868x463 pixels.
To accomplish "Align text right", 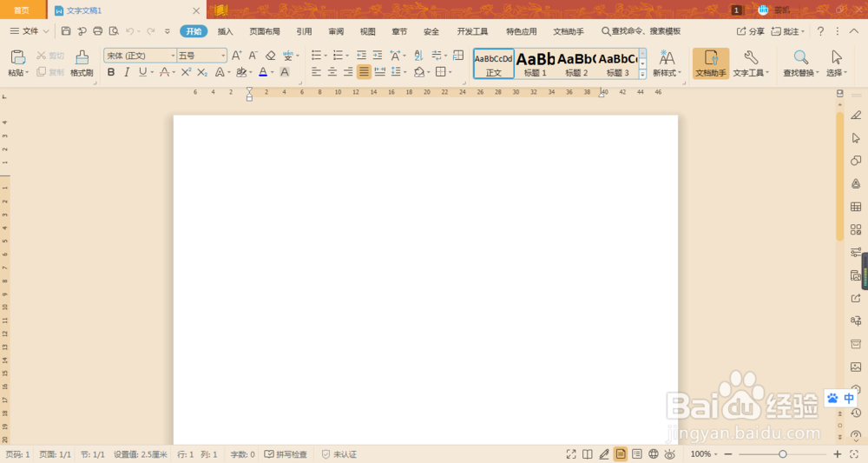I will point(348,71).
